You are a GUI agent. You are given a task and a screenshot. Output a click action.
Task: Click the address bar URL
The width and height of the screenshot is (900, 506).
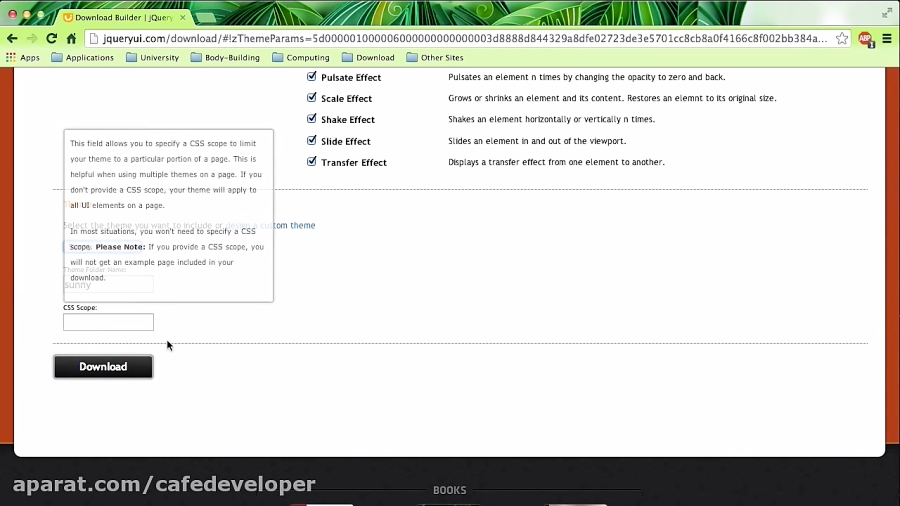[x=465, y=38]
